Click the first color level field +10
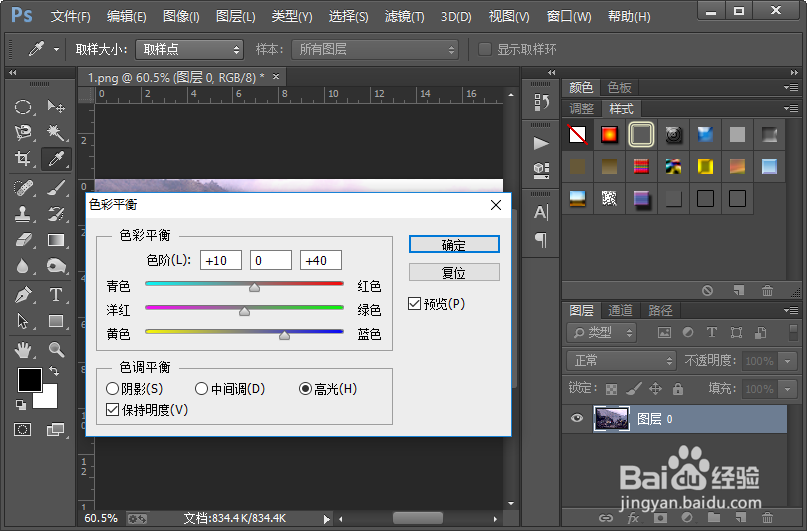Screen dimensions: 807x531 220,260
